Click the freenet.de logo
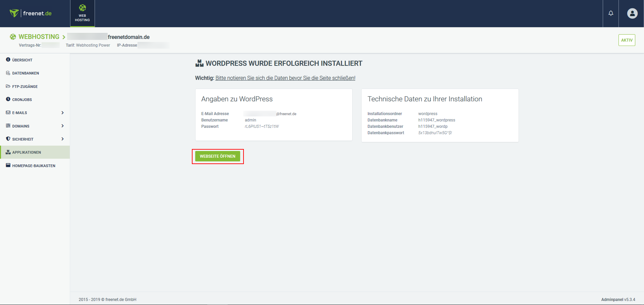Image resolution: width=644 pixels, height=305 pixels. pos(31,13)
